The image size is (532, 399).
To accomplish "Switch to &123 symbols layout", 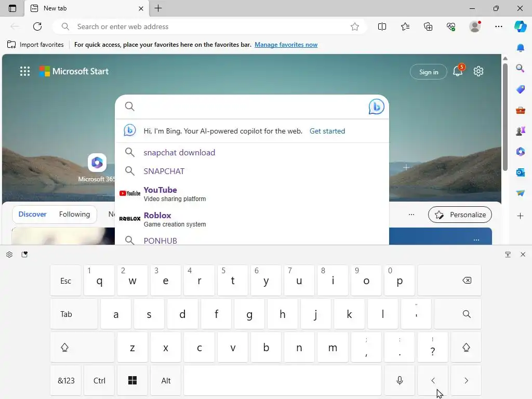I will click(x=66, y=381).
